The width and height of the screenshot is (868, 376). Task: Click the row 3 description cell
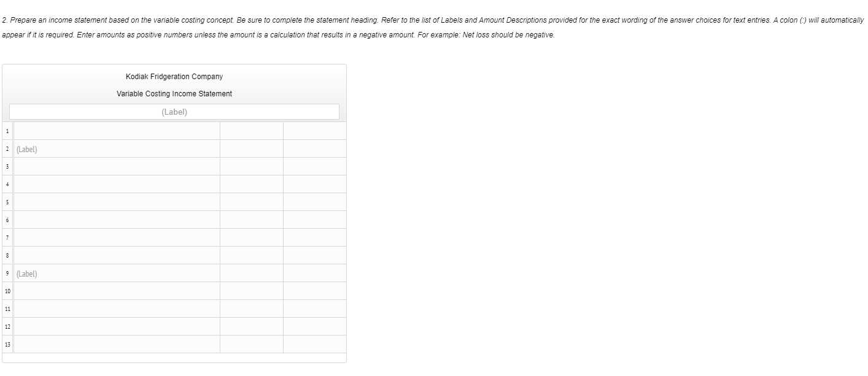tap(117, 166)
